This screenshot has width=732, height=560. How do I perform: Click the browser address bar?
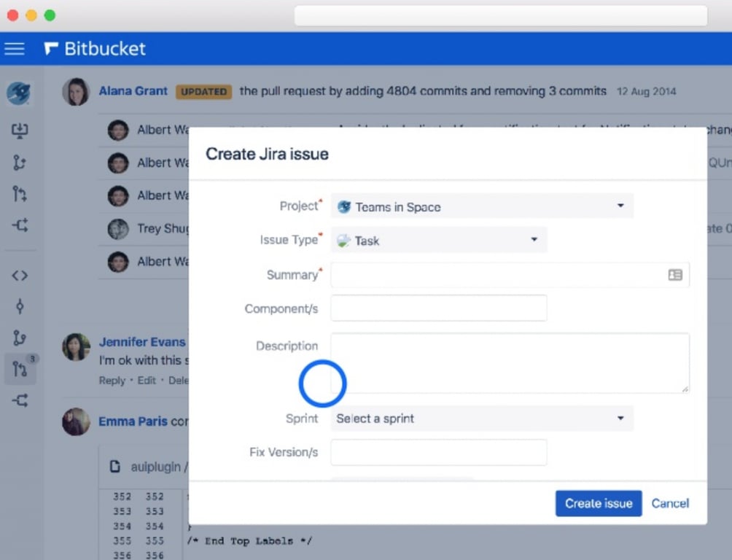point(500,16)
